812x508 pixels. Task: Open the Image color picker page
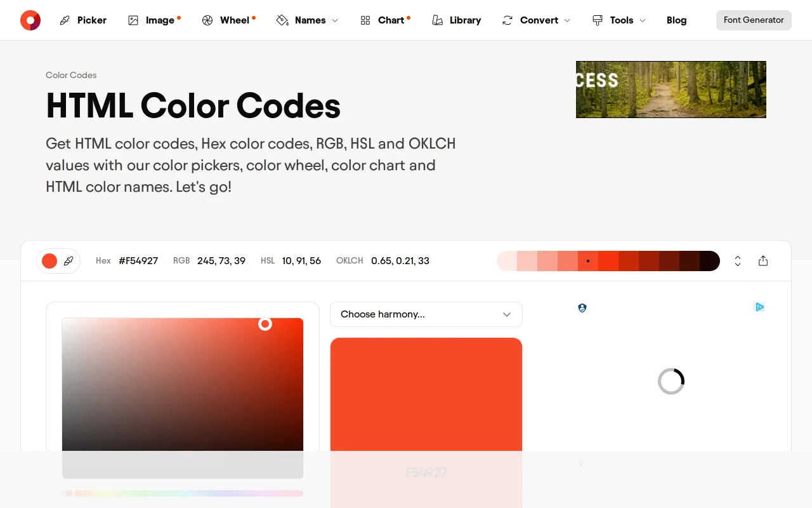(x=154, y=20)
